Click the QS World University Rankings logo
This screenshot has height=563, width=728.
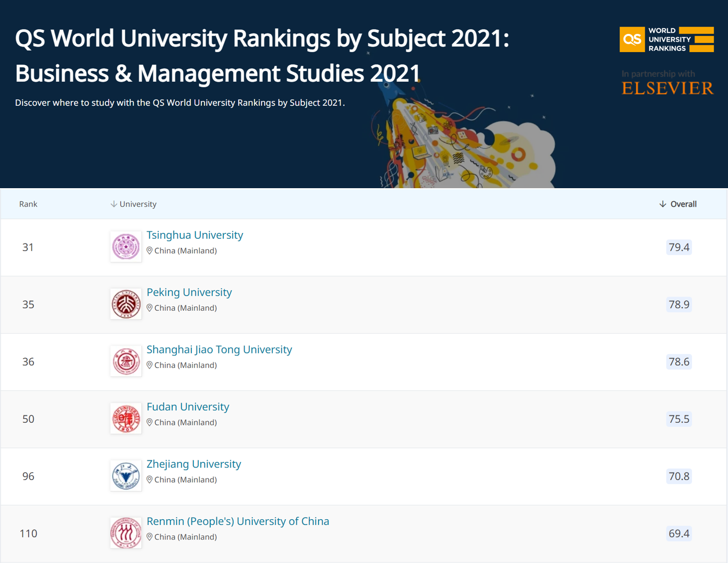(666, 40)
